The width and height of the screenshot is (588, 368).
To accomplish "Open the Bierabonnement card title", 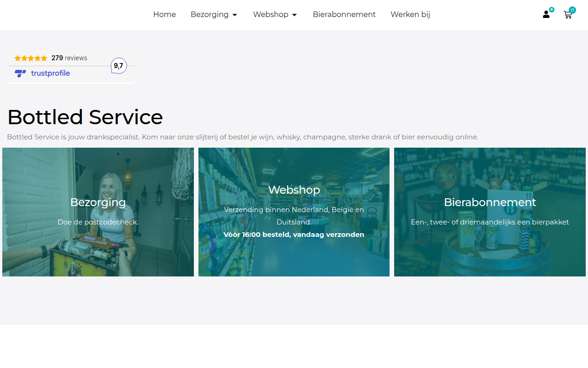I will (x=490, y=202).
